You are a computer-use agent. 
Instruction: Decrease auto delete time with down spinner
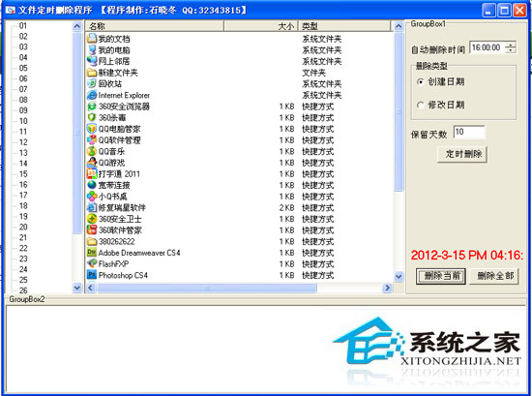point(511,50)
